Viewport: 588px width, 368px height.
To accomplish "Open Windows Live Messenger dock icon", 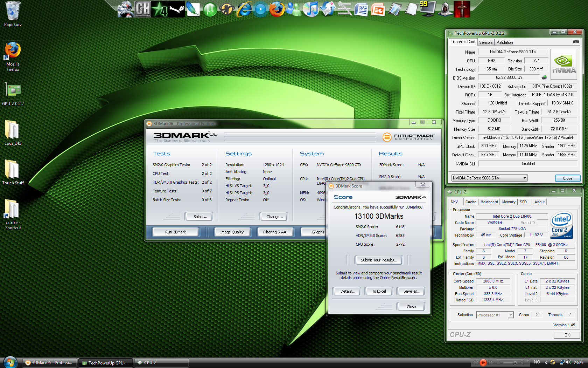I will coord(294,9).
